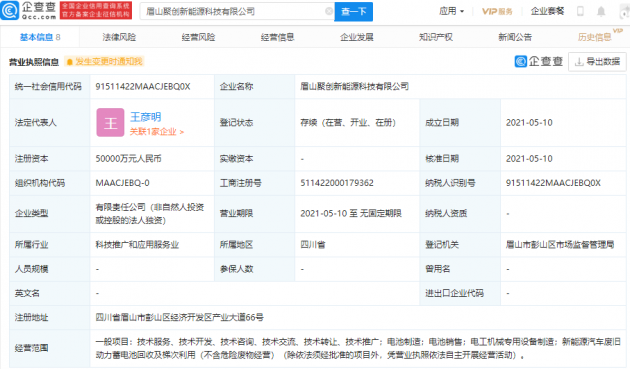The height and width of the screenshot is (369, 630).
Task: Click the 企业套餐 menu item
Action: (x=547, y=11)
